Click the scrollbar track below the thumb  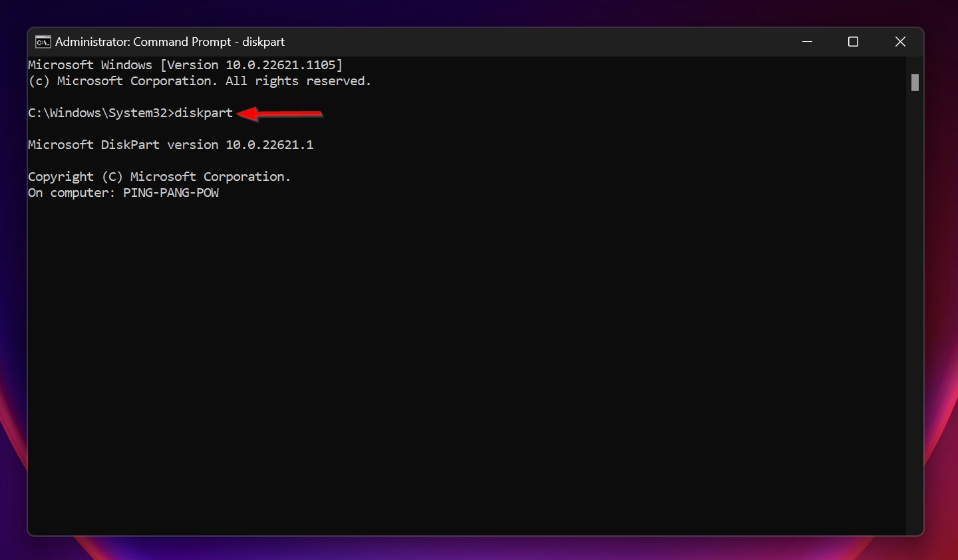pos(915,313)
